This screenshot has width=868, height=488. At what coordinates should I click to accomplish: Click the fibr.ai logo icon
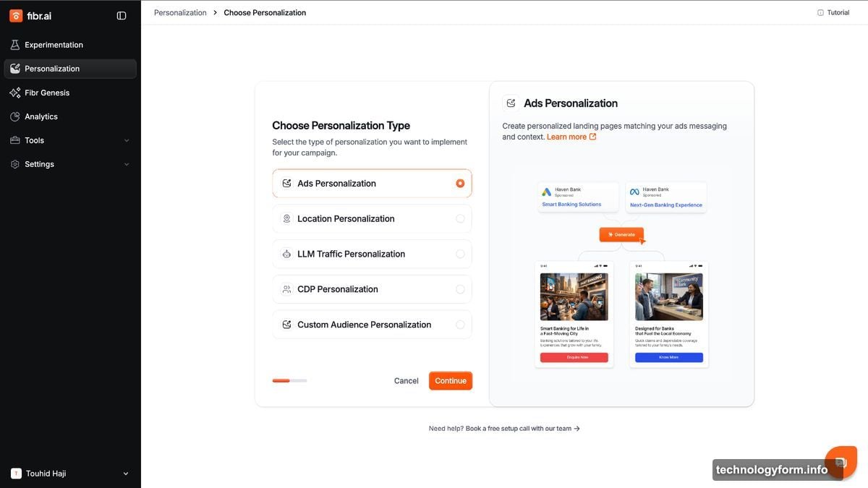point(16,15)
